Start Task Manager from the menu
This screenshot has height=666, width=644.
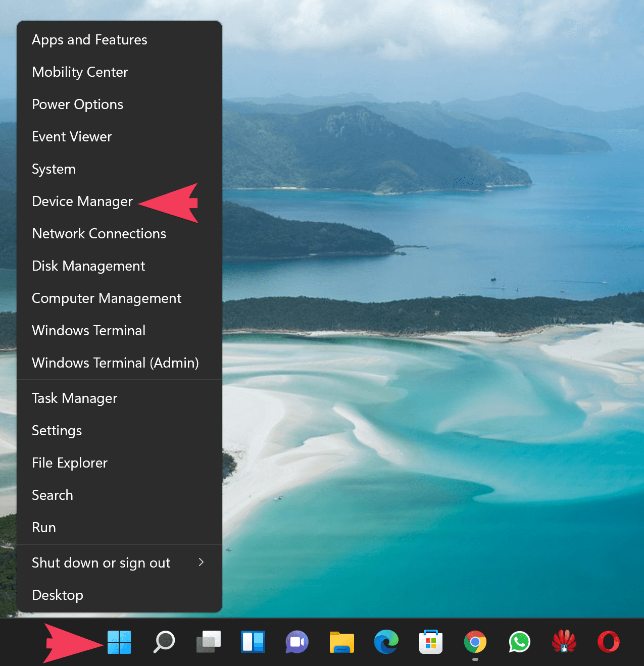coord(74,398)
